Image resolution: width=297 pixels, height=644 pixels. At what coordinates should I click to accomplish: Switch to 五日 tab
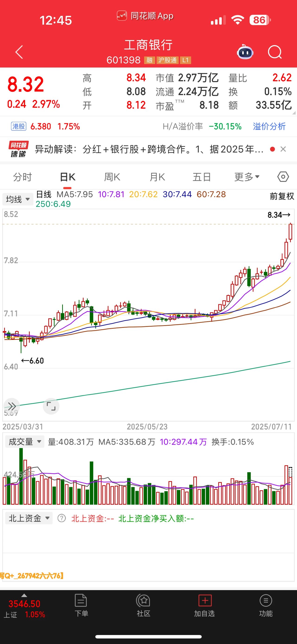[202, 177]
